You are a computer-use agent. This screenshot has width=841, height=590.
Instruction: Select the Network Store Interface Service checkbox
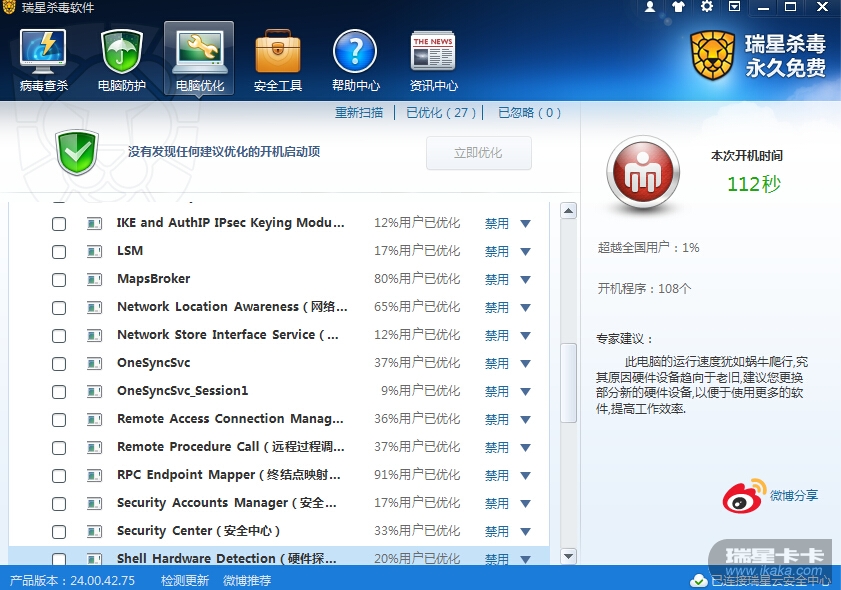59,336
